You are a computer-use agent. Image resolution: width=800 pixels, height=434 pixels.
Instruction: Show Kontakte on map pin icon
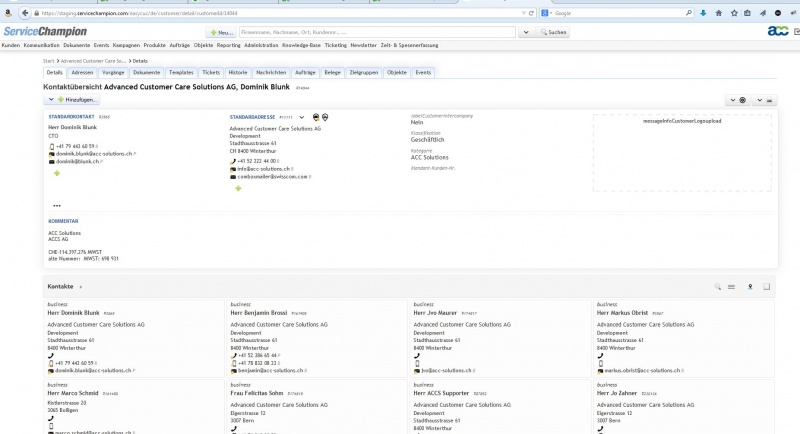(x=750, y=287)
